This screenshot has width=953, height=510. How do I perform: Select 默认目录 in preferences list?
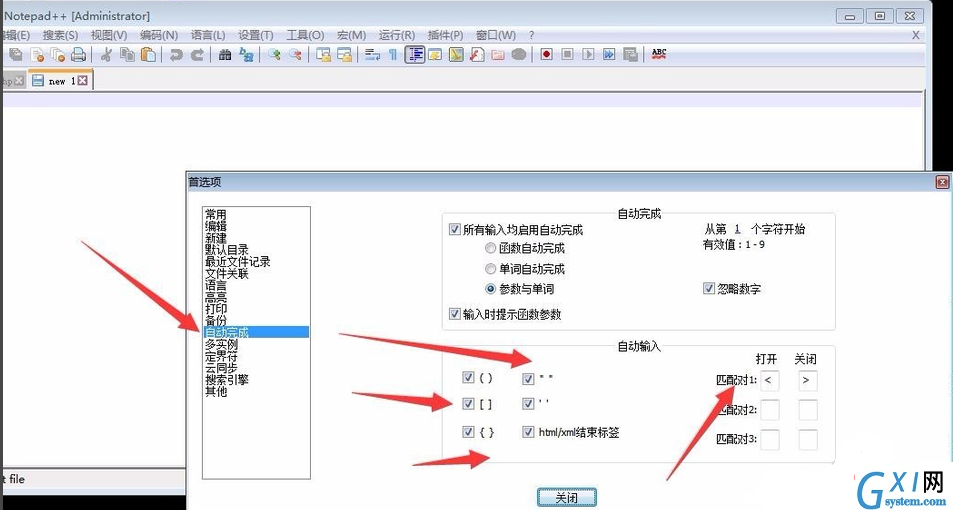(x=227, y=250)
